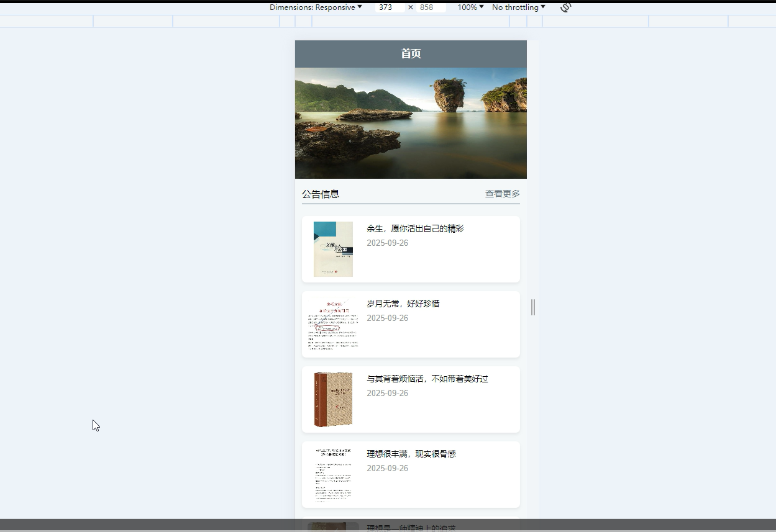Click the thumbnail beside 岁月无常，好好珍惜

coord(333,324)
